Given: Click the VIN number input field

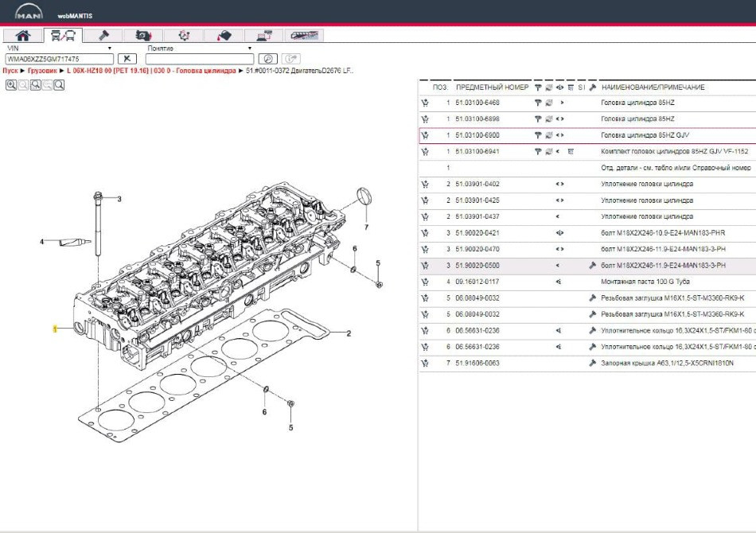Looking at the screenshot, I should (x=60, y=59).
